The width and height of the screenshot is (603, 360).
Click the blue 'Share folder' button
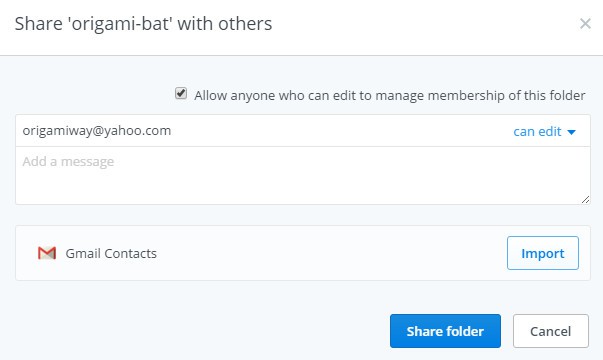point(445,331)
